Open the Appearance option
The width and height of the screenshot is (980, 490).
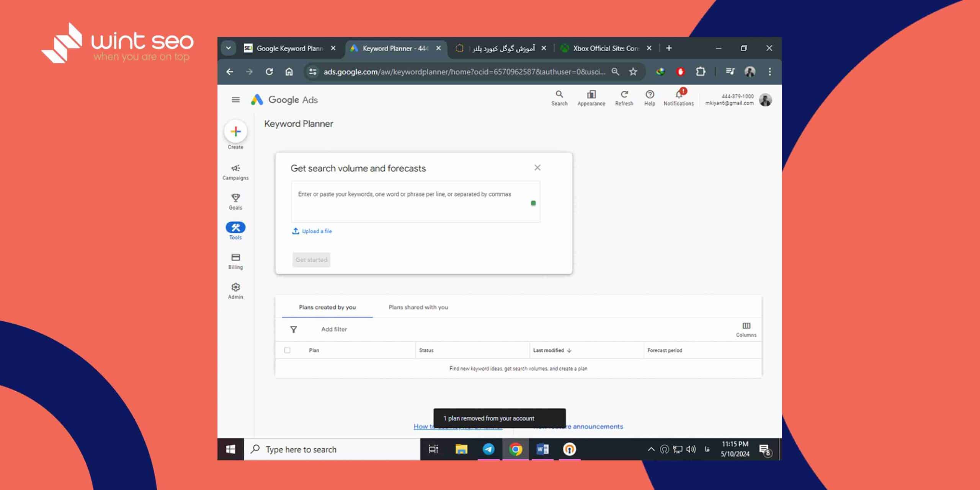pyautogui.click(x=591, y=98)
